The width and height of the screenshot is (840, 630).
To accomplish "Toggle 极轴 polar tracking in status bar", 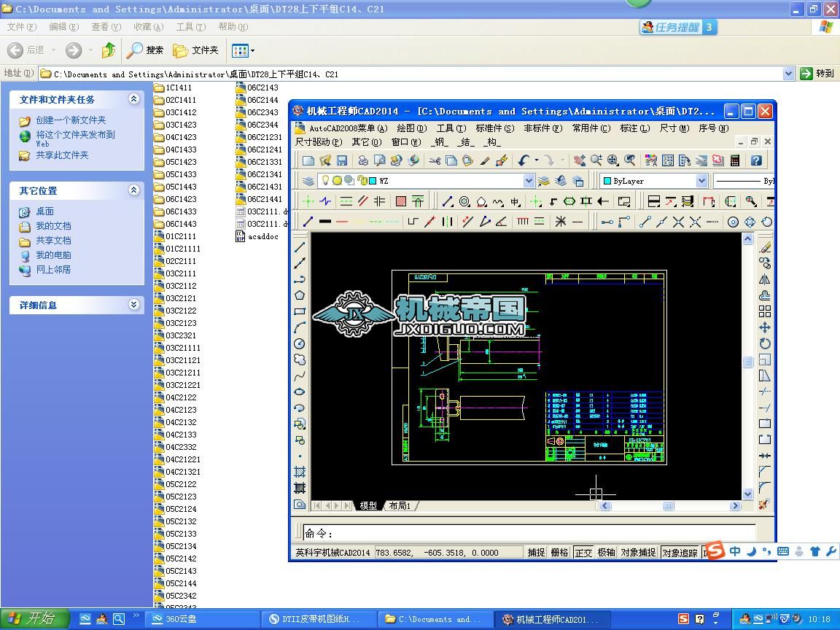I will [607, 552].
